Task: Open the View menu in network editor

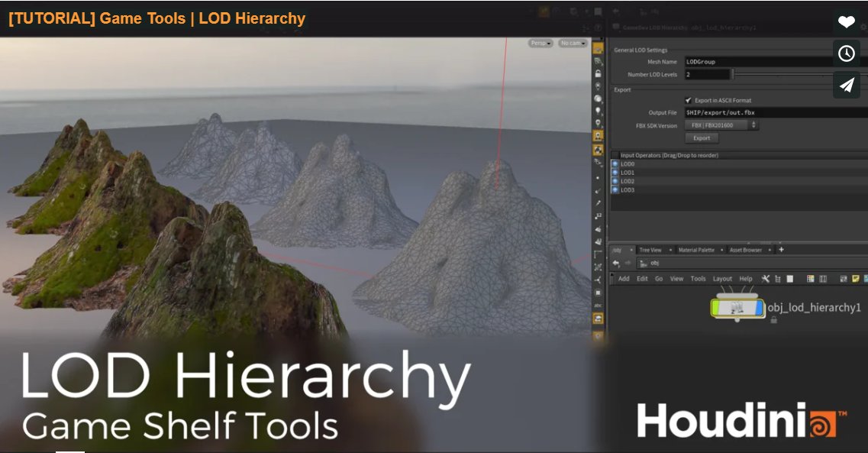Action: pyautogui.click(x=676, y=279)
